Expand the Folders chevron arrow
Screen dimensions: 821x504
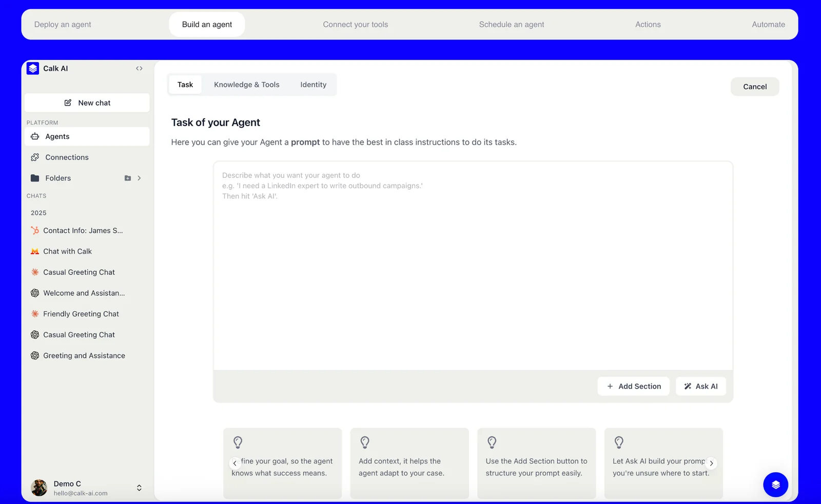point(139,178)
